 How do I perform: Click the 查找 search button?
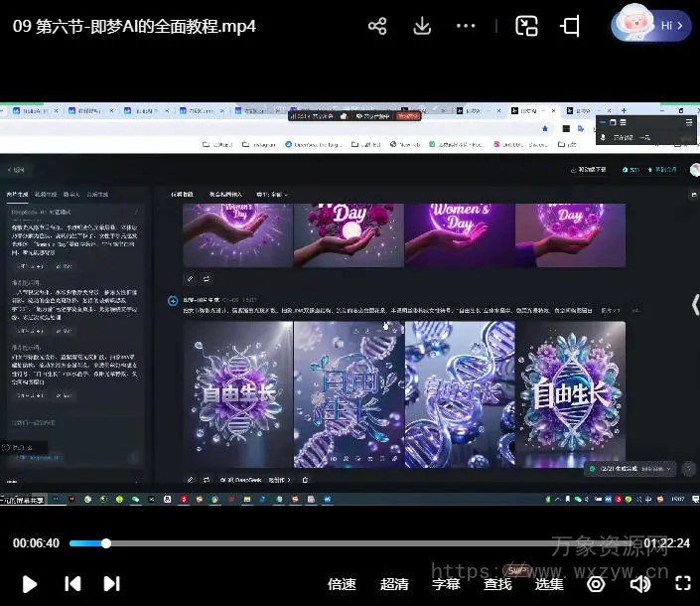click(497, 584)
